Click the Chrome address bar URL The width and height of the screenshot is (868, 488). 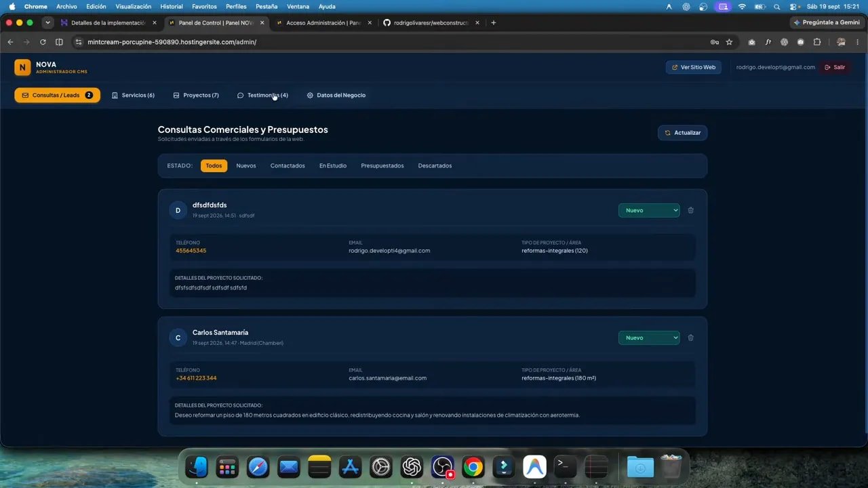172,42
